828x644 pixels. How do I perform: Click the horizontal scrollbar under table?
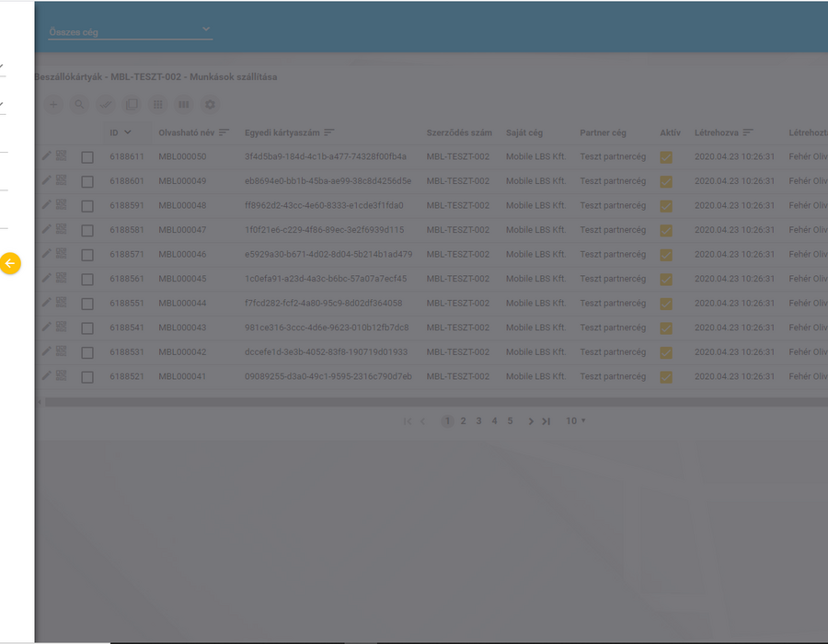tap(436, 402)
